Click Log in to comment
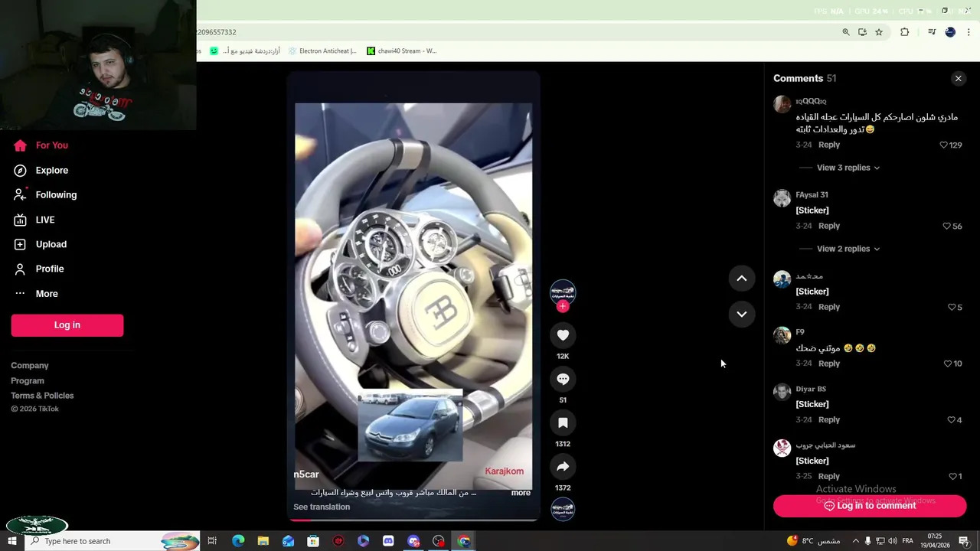Image resolution: width=980 pixels, height=551 pixels. tap(870, 506)
